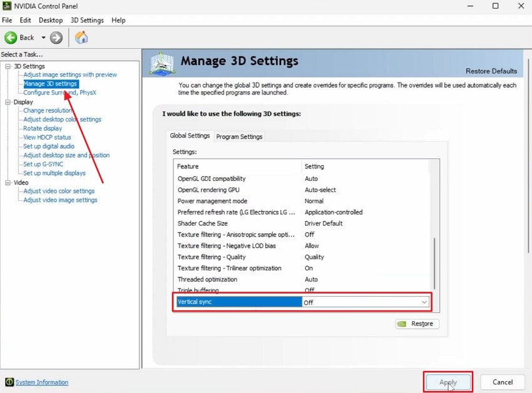Collapse the Video tree node
Viewport: 532px width, 393px height.
click(8, 183)
